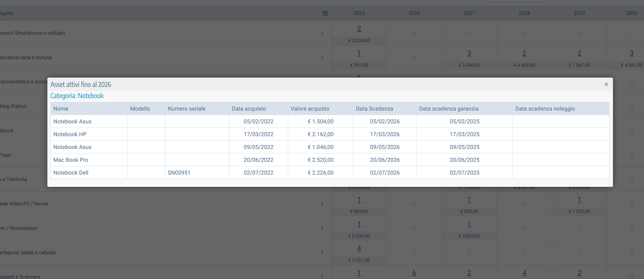Expand the 'ver / Workstation' row chevron
Image resolution: width=644 pixels, height=279 pixels.
tap(322, 228)
